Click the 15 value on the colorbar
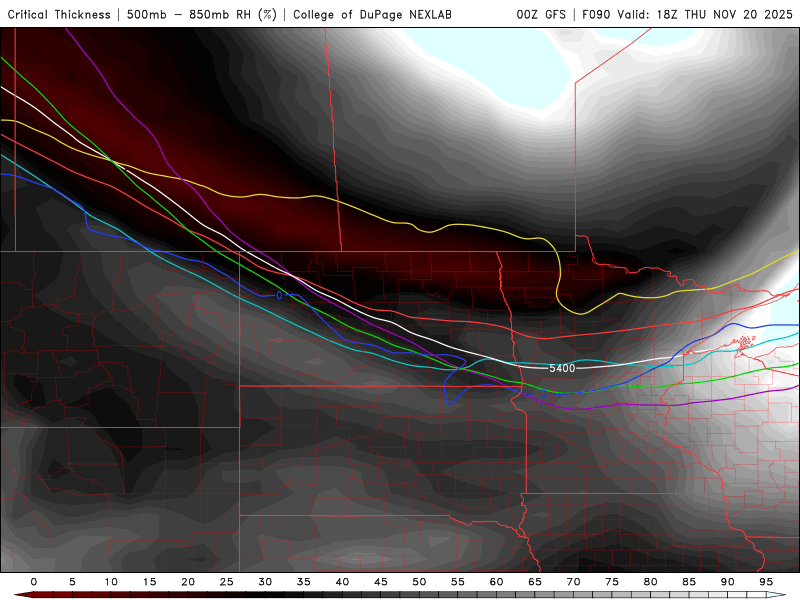800x600 pixels. (x=149, y=582)
